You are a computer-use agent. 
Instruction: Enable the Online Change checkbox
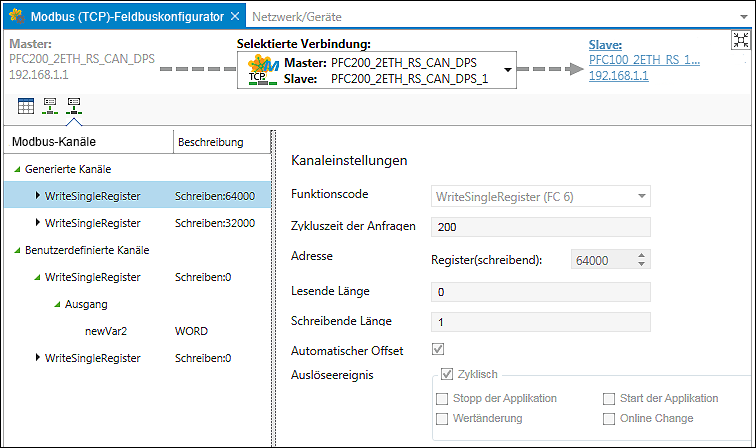(x=609, y=419)
